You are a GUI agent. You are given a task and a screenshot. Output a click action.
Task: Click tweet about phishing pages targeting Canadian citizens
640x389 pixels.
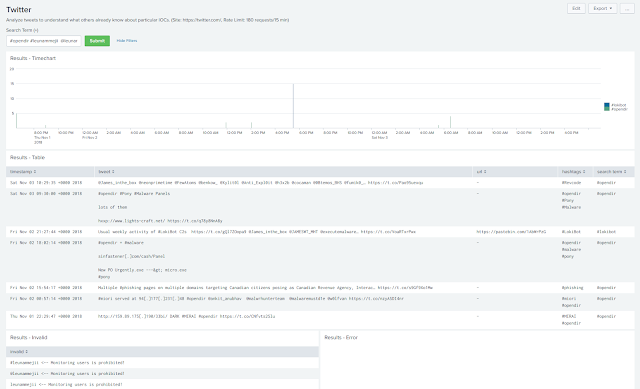(x=265, y=288)
